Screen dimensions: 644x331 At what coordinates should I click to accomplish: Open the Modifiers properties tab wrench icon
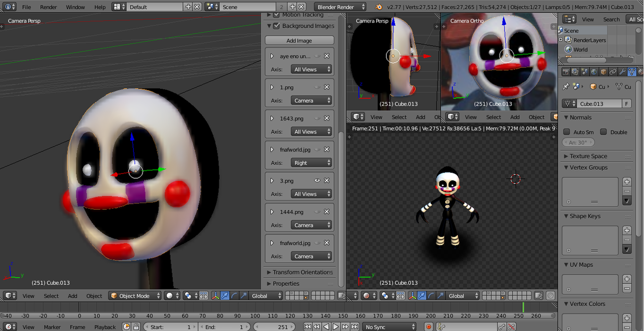pyautogui.click(x=622, y=72)
